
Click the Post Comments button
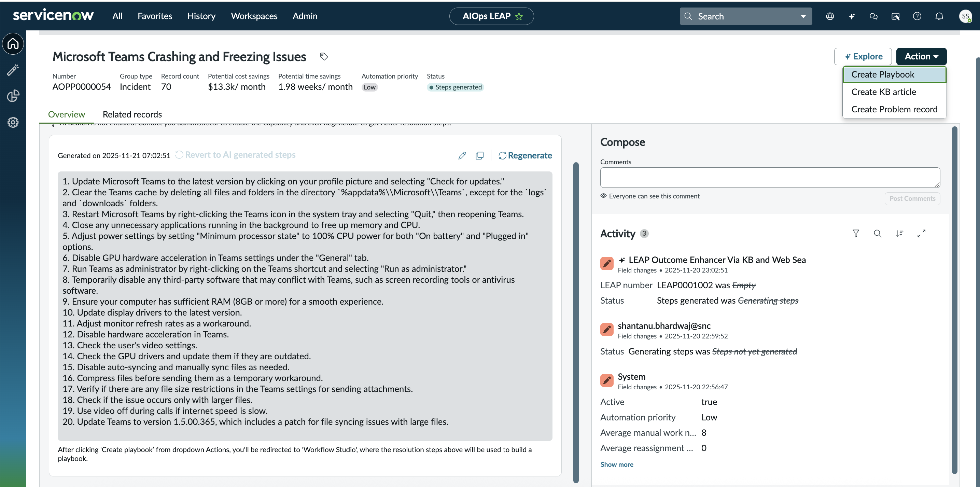(x=912, y=199)
